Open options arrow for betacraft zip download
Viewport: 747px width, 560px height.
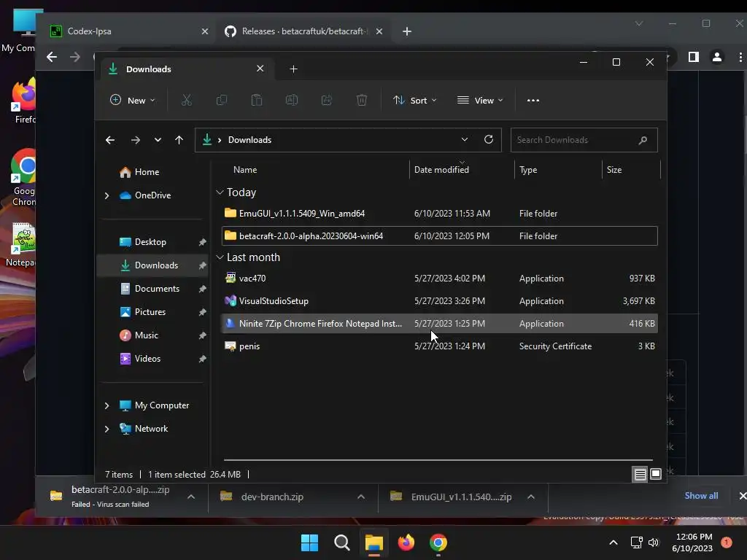pyautogui.click(x=191, y=497)
